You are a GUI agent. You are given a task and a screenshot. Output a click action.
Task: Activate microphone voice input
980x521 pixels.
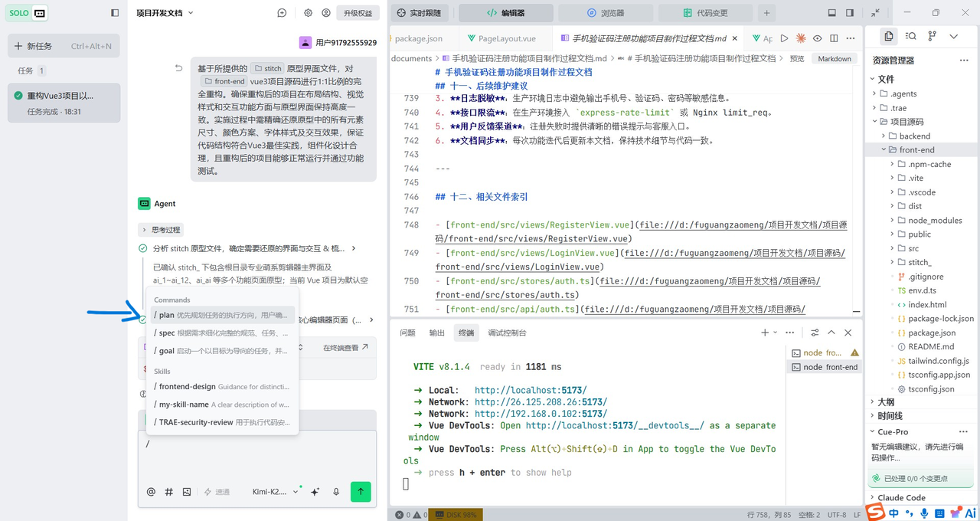click(336, 492)
